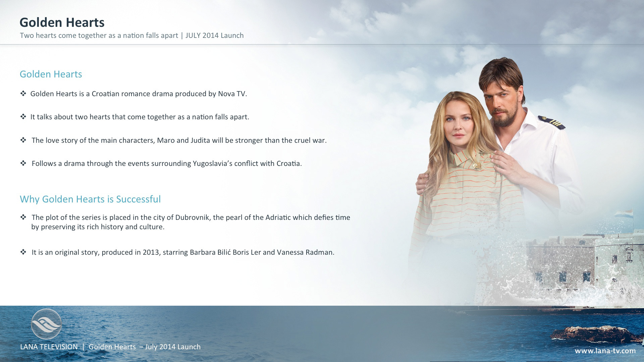The width and height of the screenshot is (644, 362).
Task: Click the rocky islet in the sea
Action: [x=595, y=334]
